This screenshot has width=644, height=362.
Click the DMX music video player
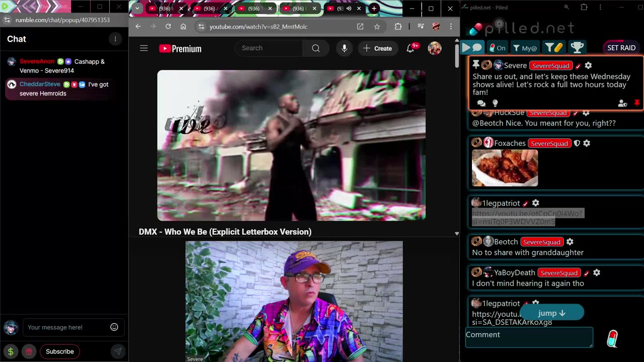[291, 145]
